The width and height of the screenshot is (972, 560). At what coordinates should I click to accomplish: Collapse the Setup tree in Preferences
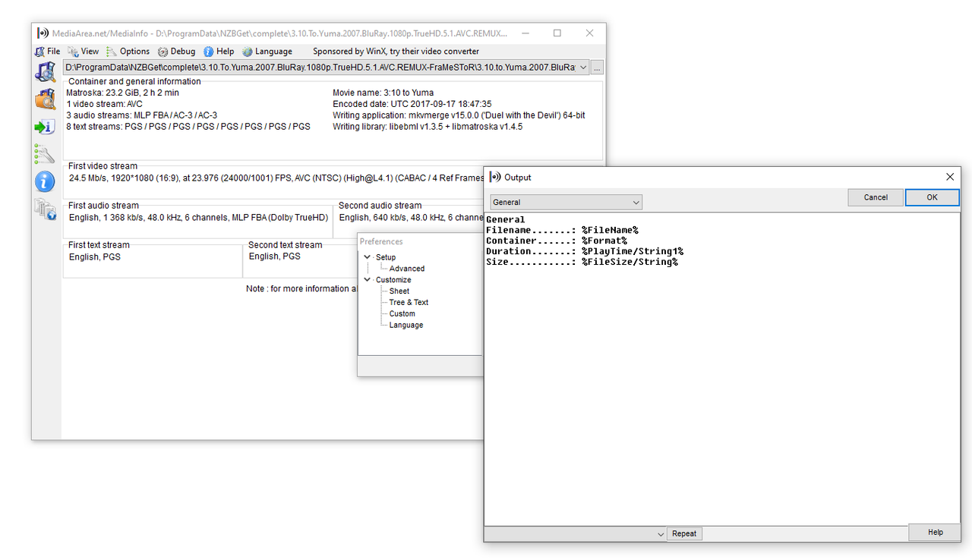(x=368, y=256)
